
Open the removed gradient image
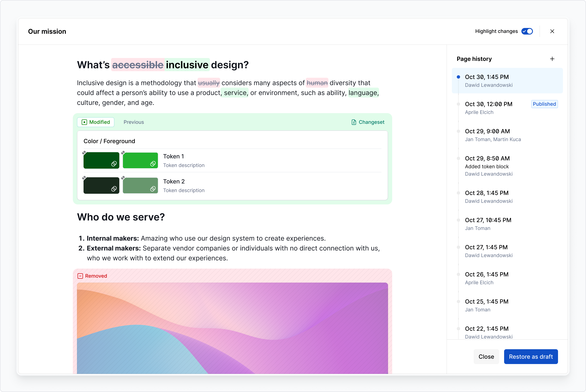click(232, 328)
